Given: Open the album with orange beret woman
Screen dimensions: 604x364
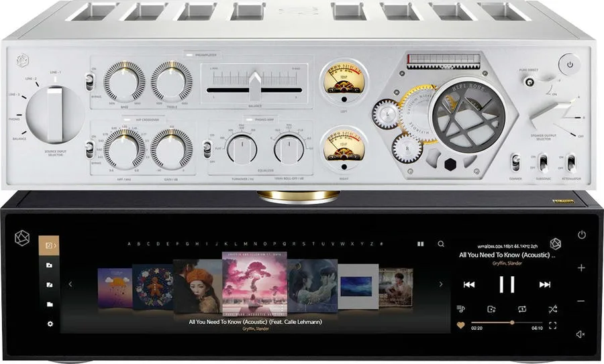Looking at the screenshot, I should [x=197, y=287].
